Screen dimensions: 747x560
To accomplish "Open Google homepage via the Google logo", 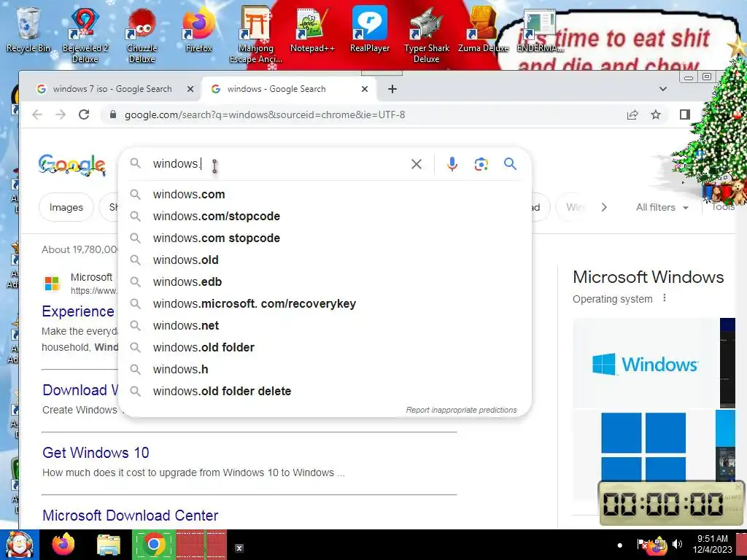I will pyautogui.click(x=72, y=165).
